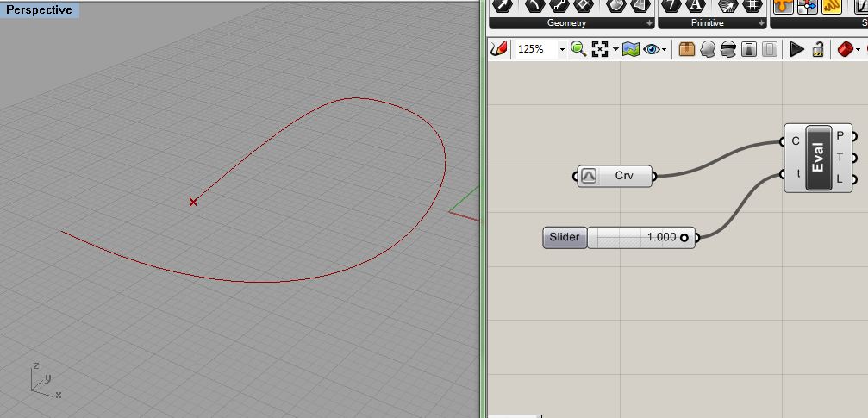Toggle the grey head preview mode
The image size is (868, 418).
pos(708,49)
